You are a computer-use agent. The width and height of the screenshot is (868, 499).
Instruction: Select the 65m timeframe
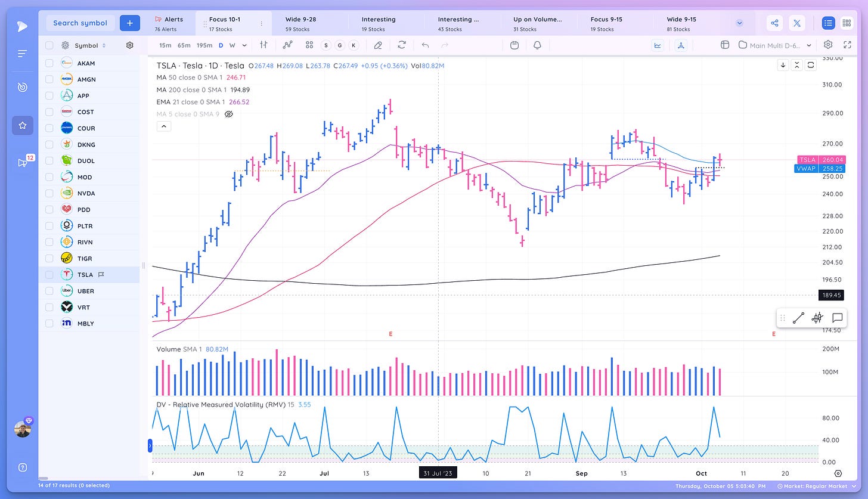[x=184, y=45]
